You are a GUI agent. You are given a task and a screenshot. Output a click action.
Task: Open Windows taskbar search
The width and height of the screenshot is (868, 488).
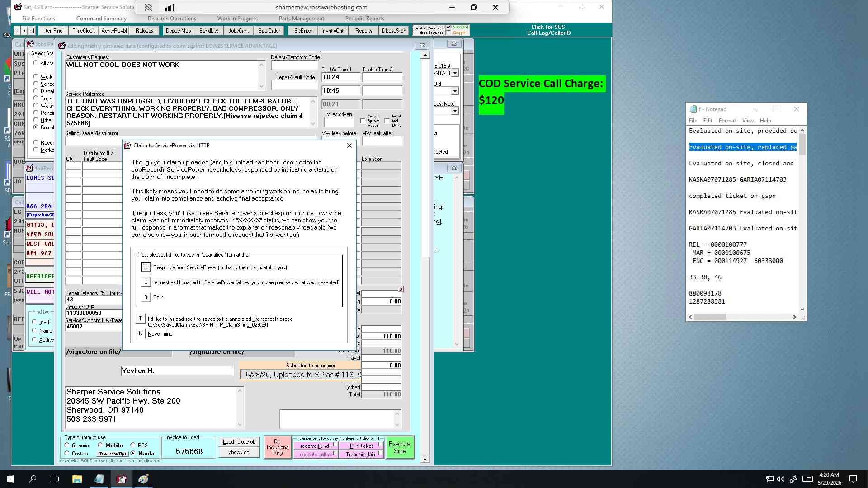[33, 479]
